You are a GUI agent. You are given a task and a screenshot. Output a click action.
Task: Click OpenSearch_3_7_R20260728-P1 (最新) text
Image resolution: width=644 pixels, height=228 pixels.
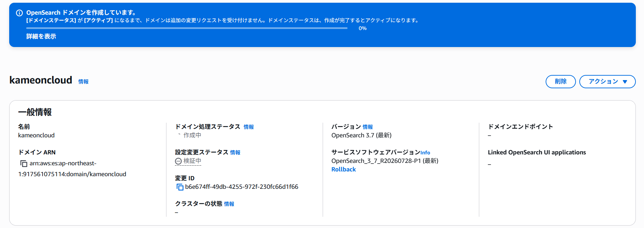(385, 161)
